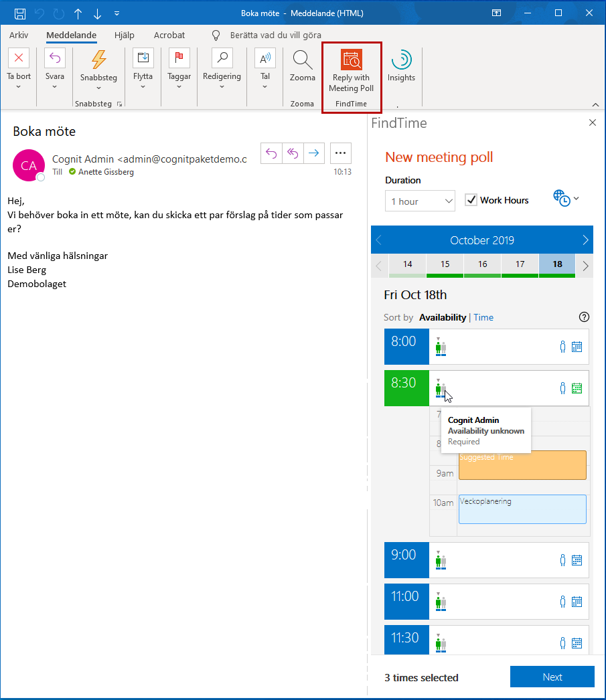Switch to the Hjälp tab

[x=125, y=35]
